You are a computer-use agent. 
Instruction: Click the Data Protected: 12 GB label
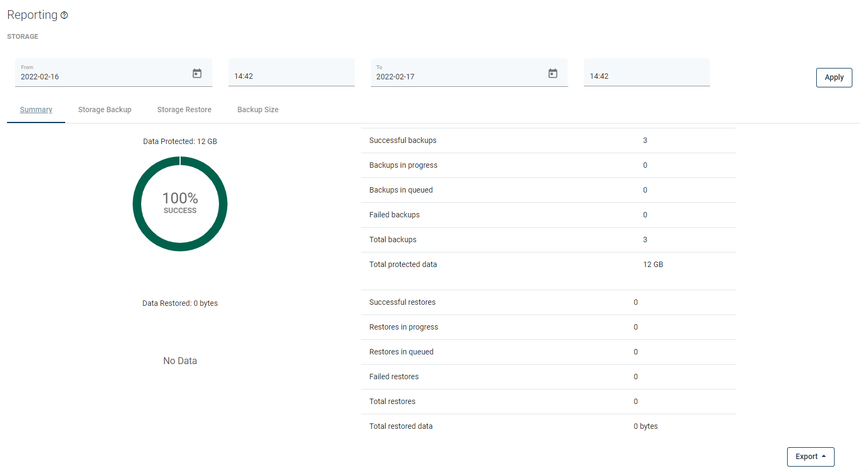180,141
